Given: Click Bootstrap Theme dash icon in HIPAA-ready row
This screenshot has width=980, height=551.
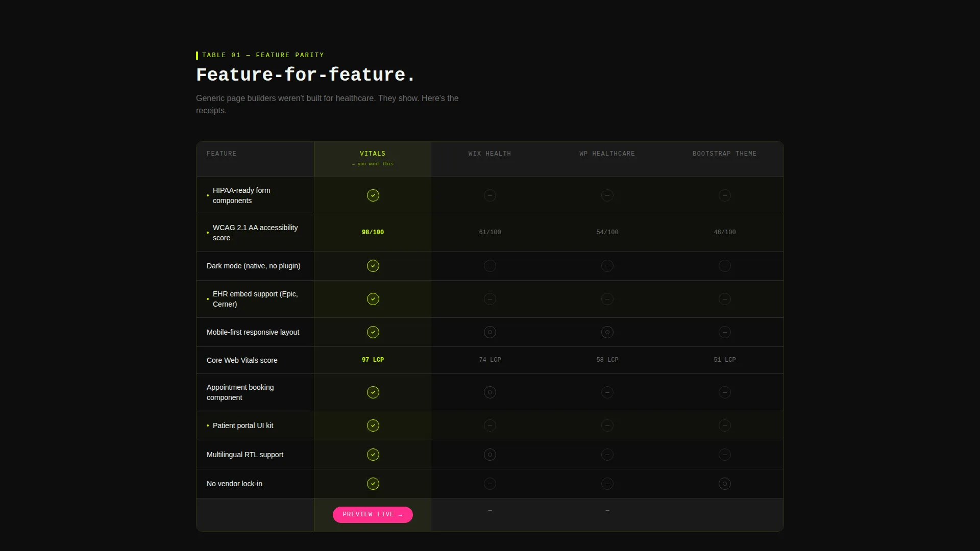Looking at the screenshot, I should (x=725, y=195).
